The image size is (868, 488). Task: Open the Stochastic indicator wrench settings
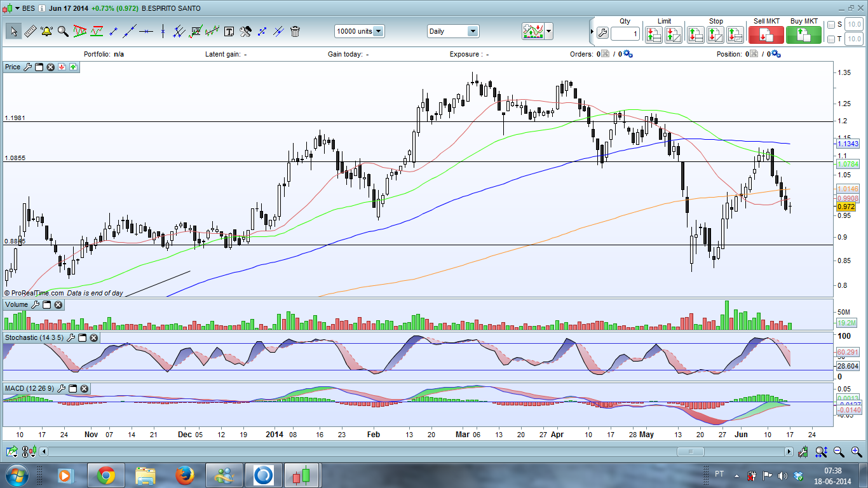pos(71,338)
